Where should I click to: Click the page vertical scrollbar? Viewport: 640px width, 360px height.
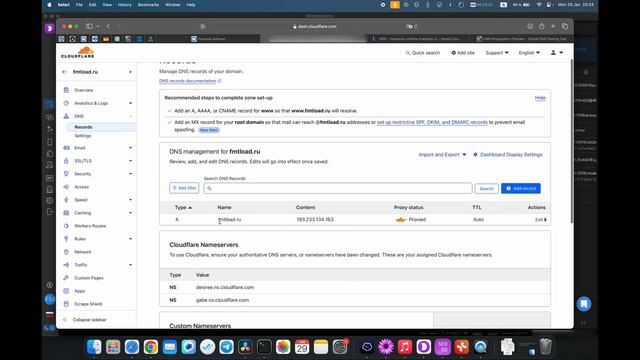572,141
